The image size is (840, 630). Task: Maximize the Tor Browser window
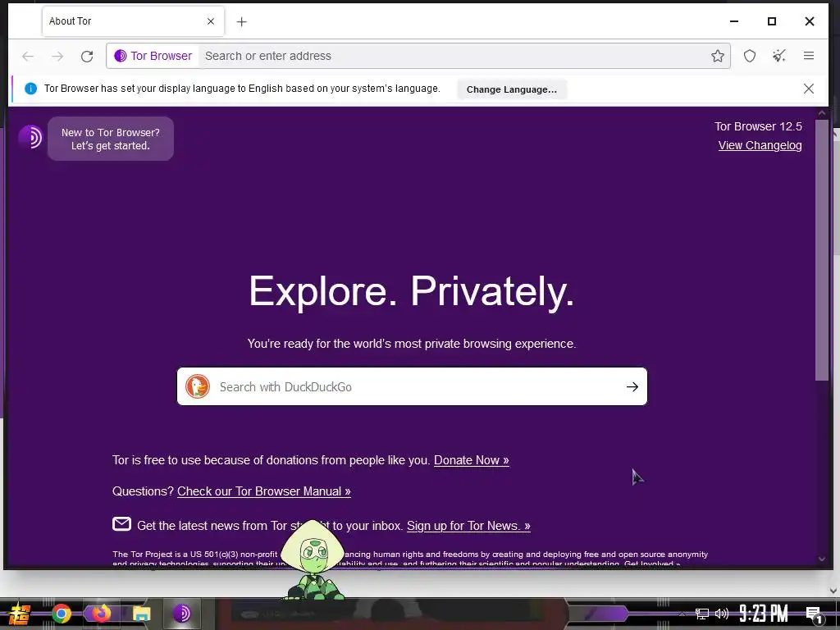click(771, 21)
